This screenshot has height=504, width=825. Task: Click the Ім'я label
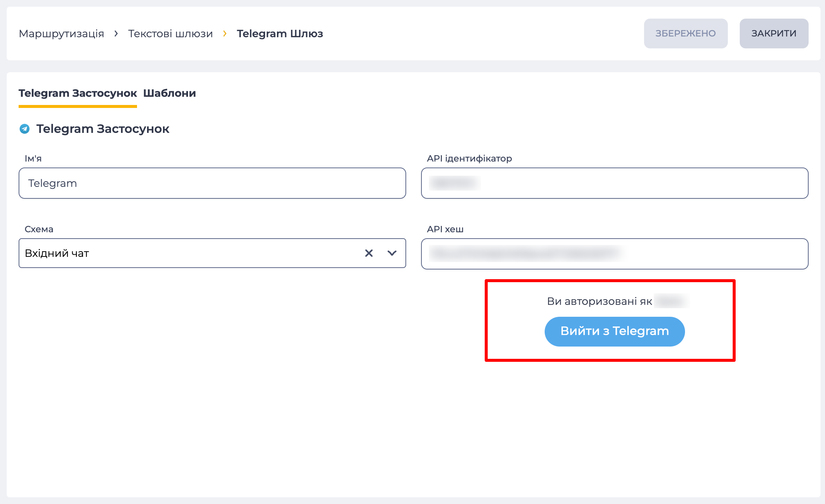(x=33, y=159)
